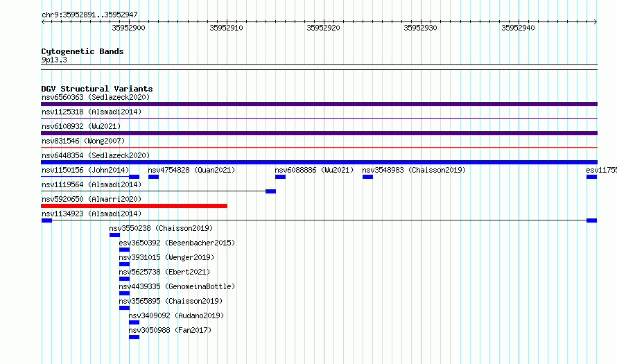Open nsv5625738 (Ebert2021) variant label

(164, 272)
